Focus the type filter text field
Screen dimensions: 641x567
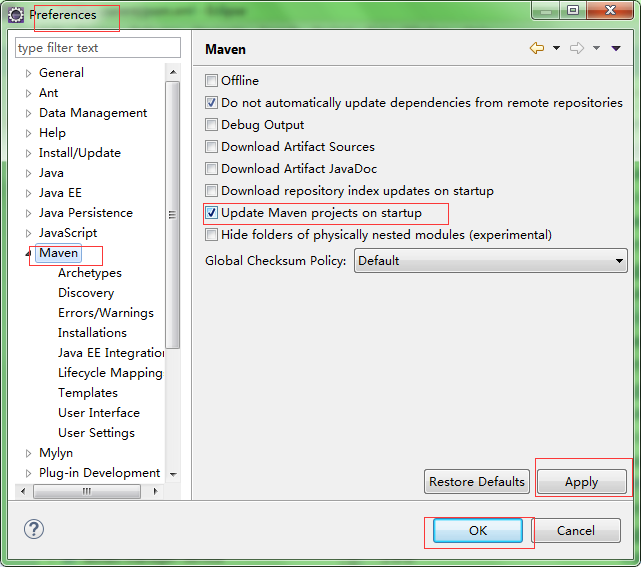click(x=98, y=48)
